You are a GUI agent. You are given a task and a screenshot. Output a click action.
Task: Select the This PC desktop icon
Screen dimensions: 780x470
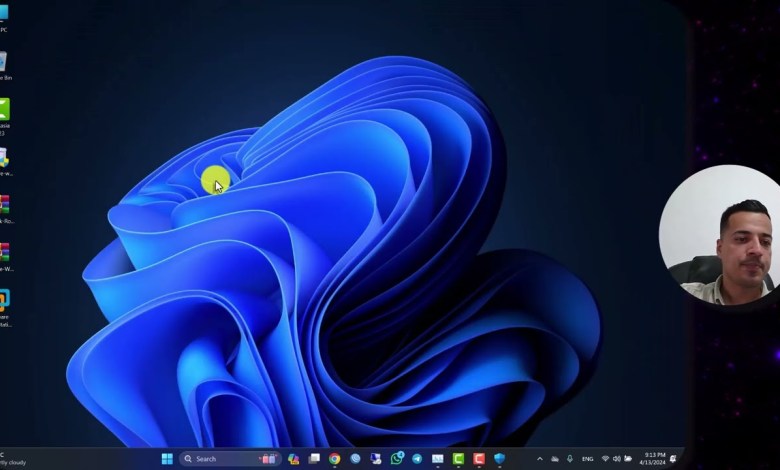pos(4,17)
